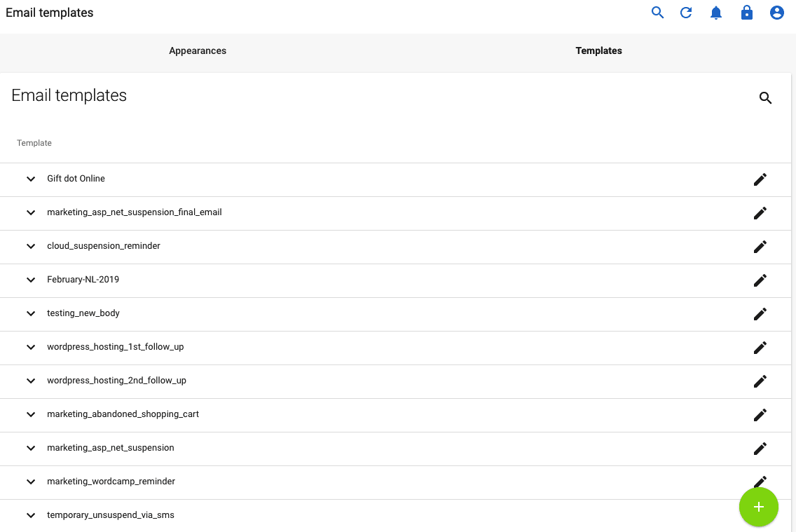Screen dimensions: 796x532
Task: Open the marketing_wordcamp_reminder template editor
Action: click(760, 482)
